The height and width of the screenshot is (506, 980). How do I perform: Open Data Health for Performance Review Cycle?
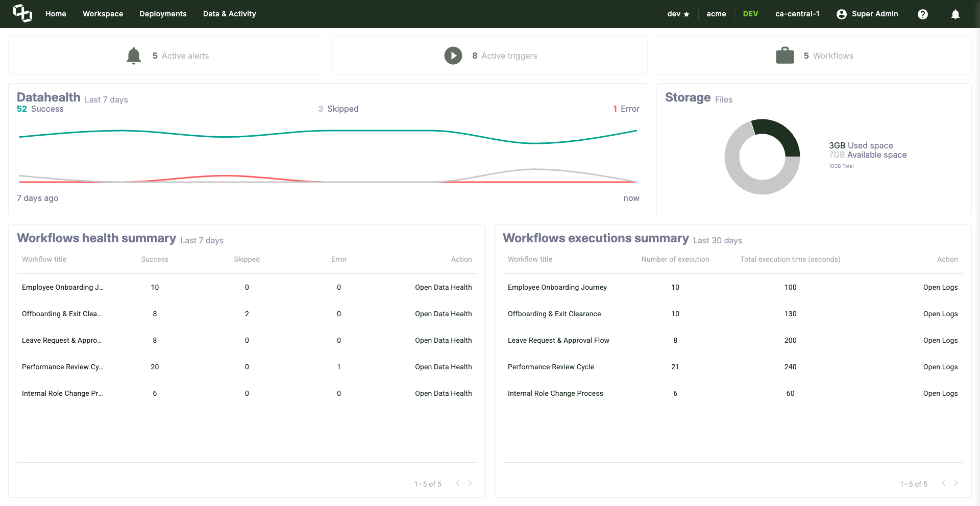point(443,367)
